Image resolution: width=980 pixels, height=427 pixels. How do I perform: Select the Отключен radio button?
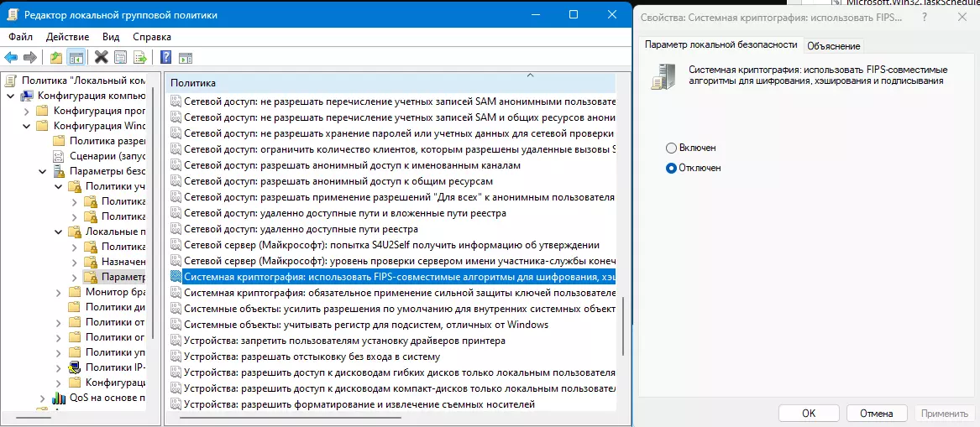671,168
